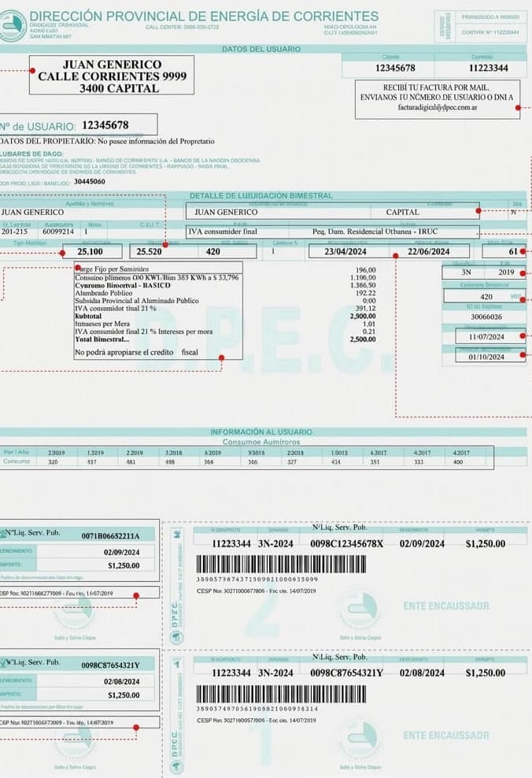Click the 'Per / Año' row label
Image resolution: width=532 pixels, height=778 pixels.
coord(17,453)
